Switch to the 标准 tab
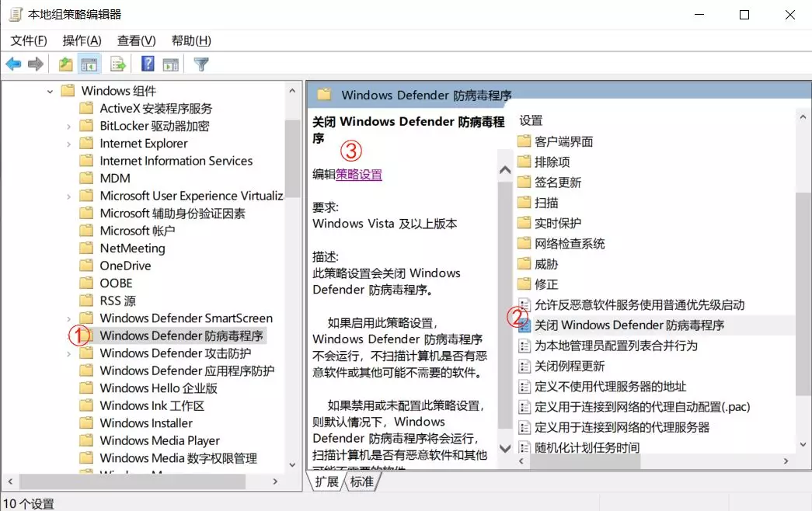812x511 pixels. (x=361, y=481)
